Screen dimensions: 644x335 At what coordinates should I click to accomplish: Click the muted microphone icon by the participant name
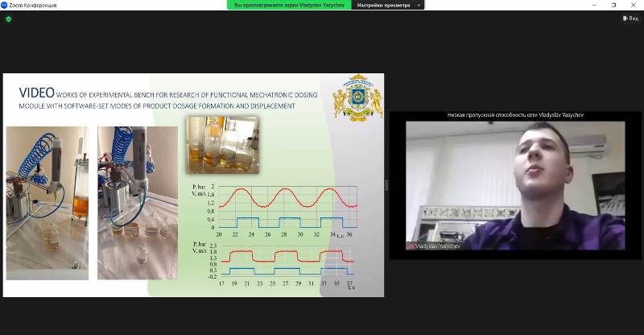(x=411, y=246)
